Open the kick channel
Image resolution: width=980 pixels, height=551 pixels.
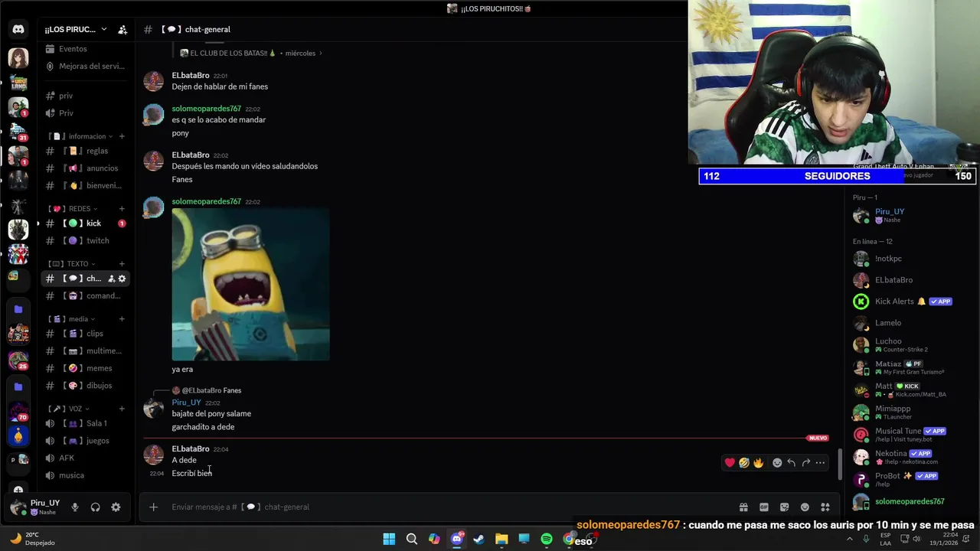(84, 223)
